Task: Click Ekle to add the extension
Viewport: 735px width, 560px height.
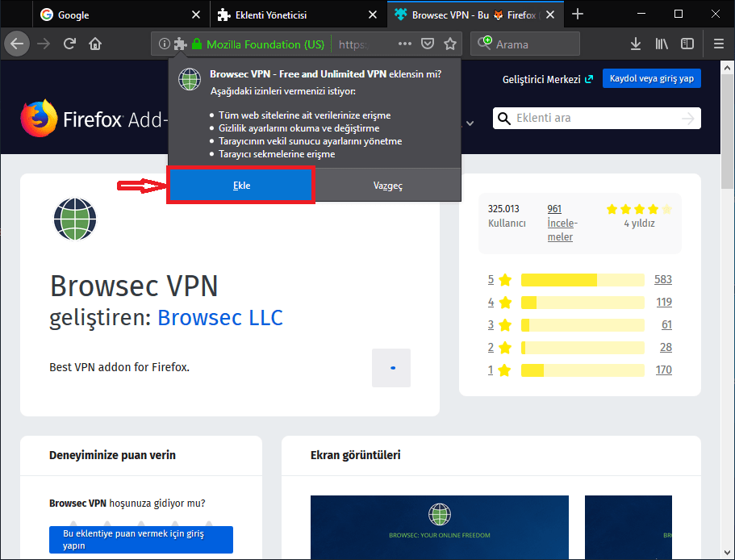Action: click(241, 186)
